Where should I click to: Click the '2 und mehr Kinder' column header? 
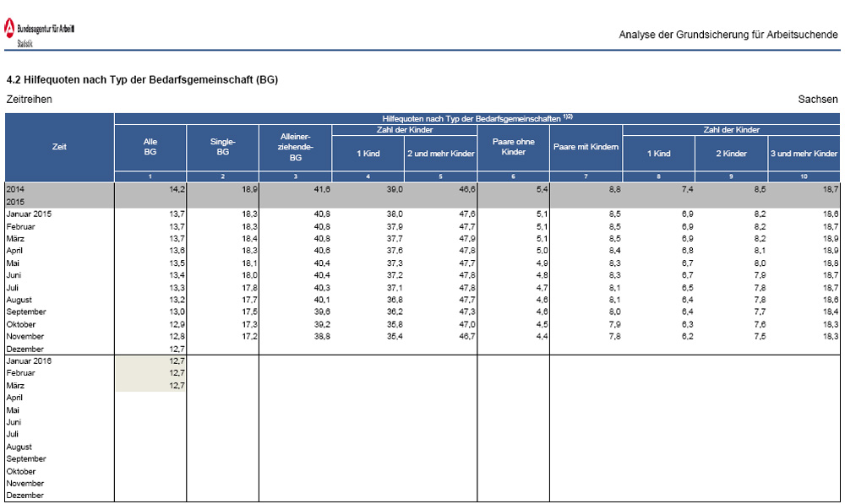pos(440,154)
